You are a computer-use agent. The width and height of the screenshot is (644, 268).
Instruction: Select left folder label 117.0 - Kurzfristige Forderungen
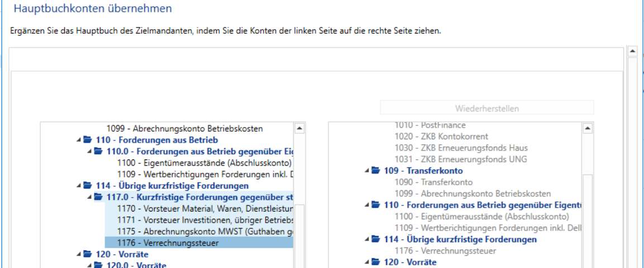click(199, 197)
